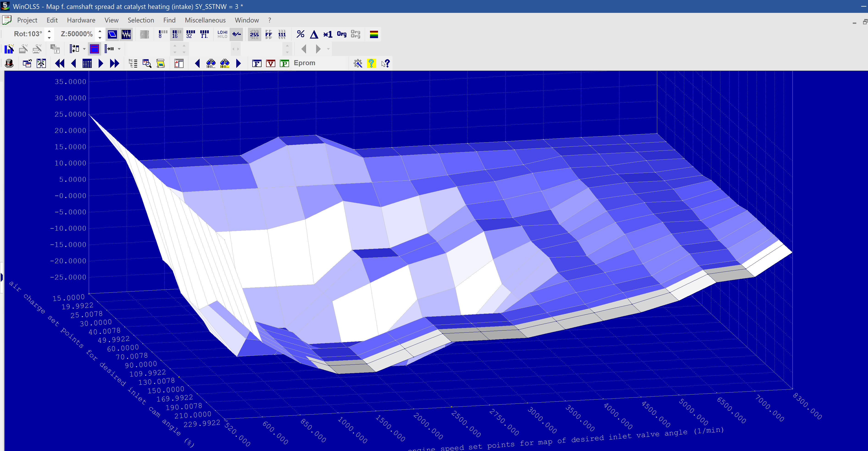The image size is (868, 451).
Task: Click the bar chart wizard icon
Action: click(x=9, y=49)
